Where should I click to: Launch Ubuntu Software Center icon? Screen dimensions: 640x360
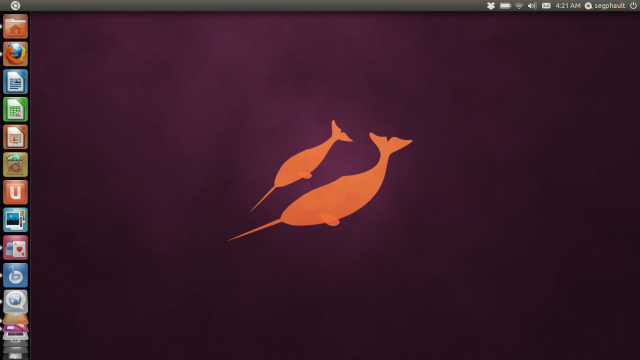click(16, 164)
